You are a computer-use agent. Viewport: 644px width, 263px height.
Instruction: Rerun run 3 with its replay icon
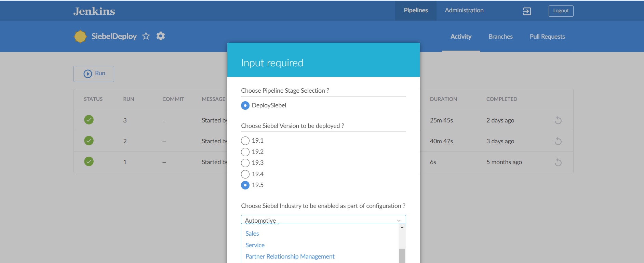[x=558, y=120]
